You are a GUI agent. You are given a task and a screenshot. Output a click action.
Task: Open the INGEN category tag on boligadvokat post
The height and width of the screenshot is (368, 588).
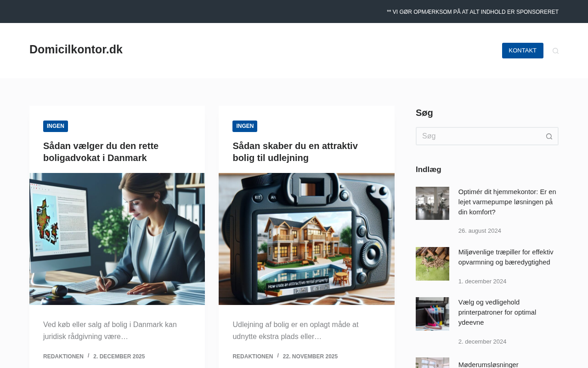click(56, 126)
